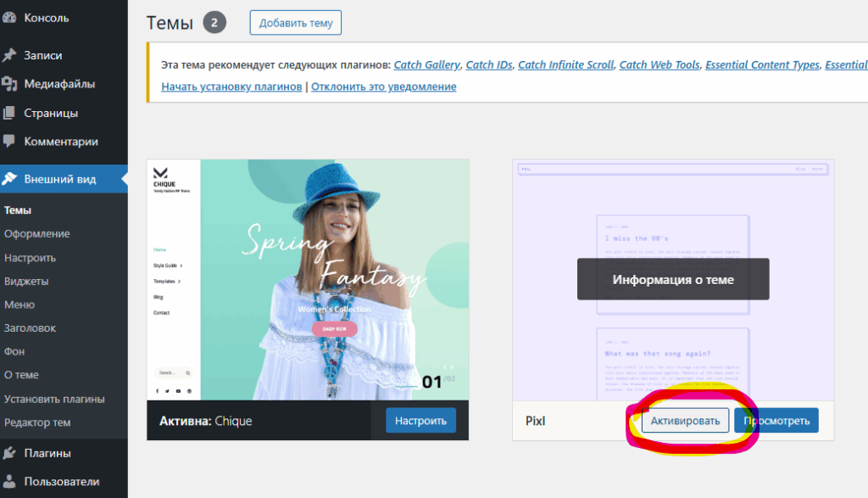Click the pin icon beside Записи
Screen dimensions: 868x498
point(10,55)
